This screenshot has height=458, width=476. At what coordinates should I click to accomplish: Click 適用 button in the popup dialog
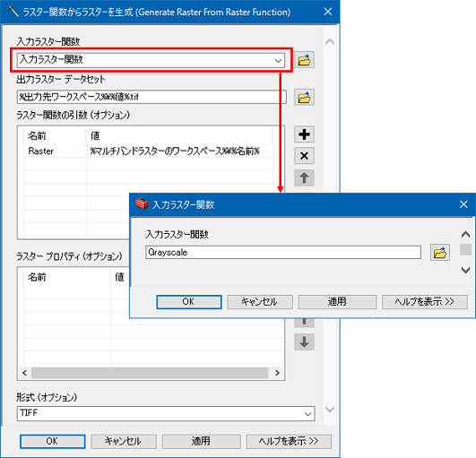pyautogui.click(x=337, y=302)
